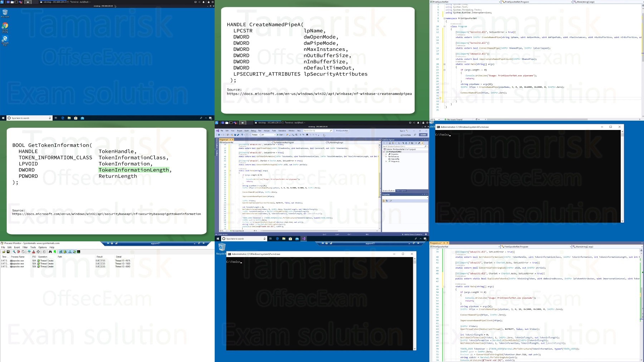Open Process Monitor's Options menu
The height and width of the screenshot is (362, 644).
click(x=43, y=247)
